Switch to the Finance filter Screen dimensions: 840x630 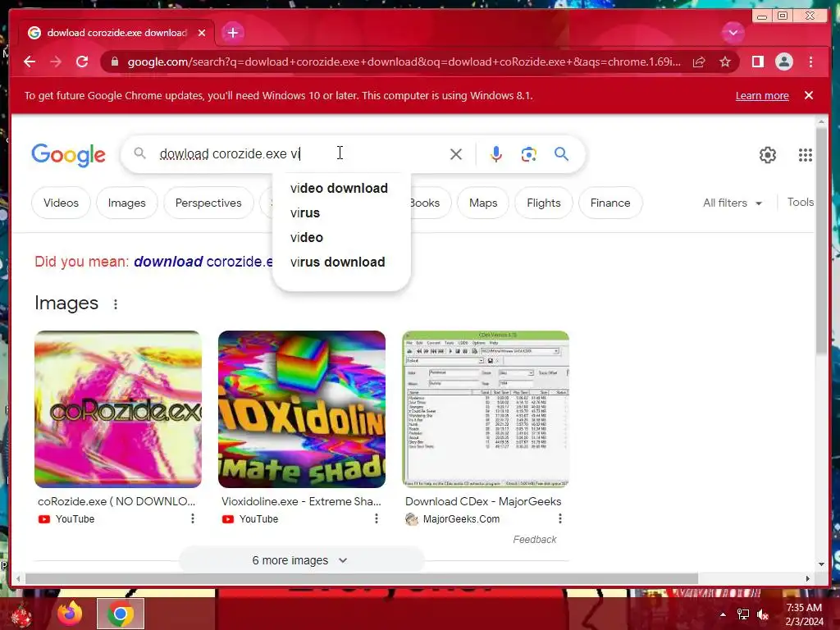click(610, 203)
